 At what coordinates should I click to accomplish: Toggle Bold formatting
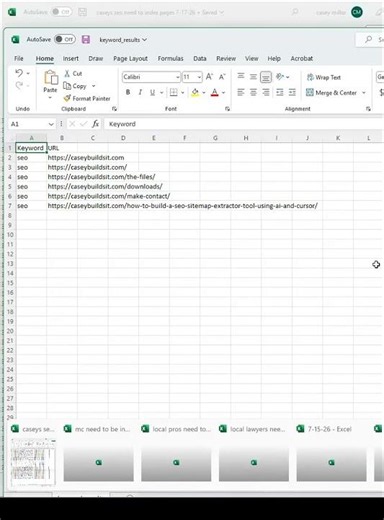pos(128,92)
